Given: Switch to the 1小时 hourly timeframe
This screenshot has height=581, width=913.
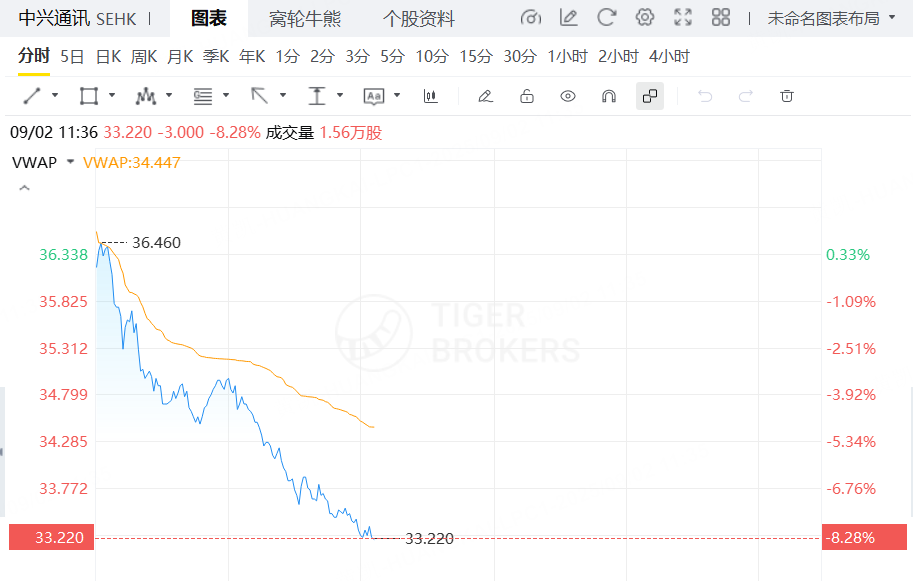Looking at the screenshot, I should click(x=568, y=57).
